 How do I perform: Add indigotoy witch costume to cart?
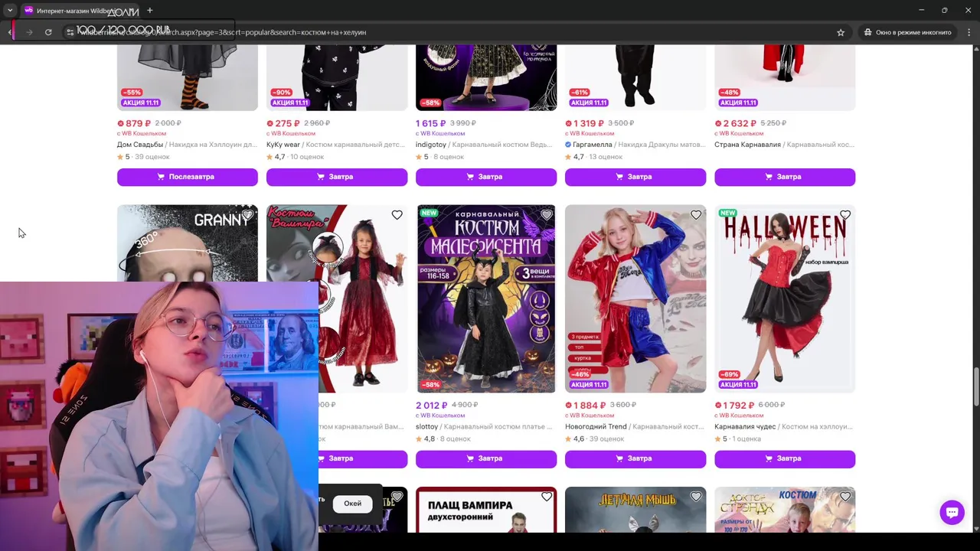coord(485,177)
